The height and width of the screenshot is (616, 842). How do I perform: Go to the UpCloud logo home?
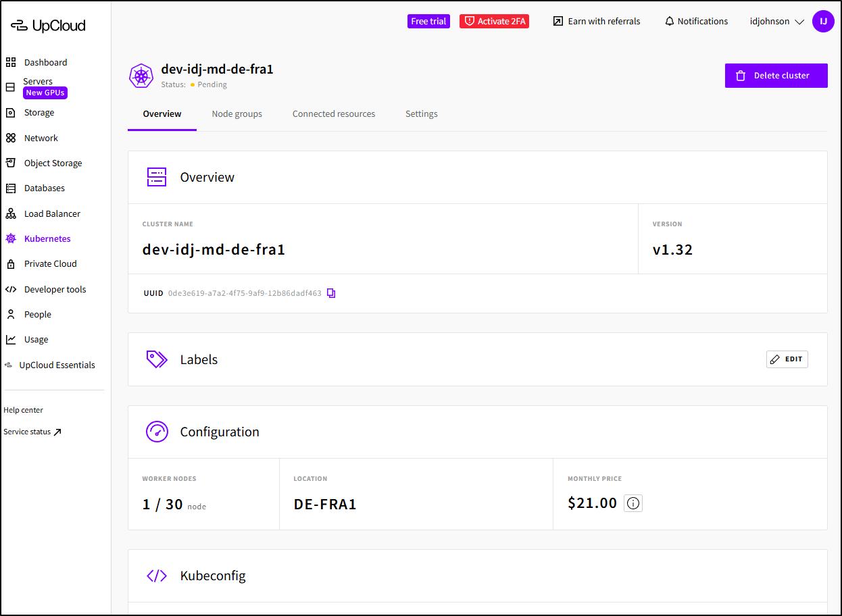(48, 26)
